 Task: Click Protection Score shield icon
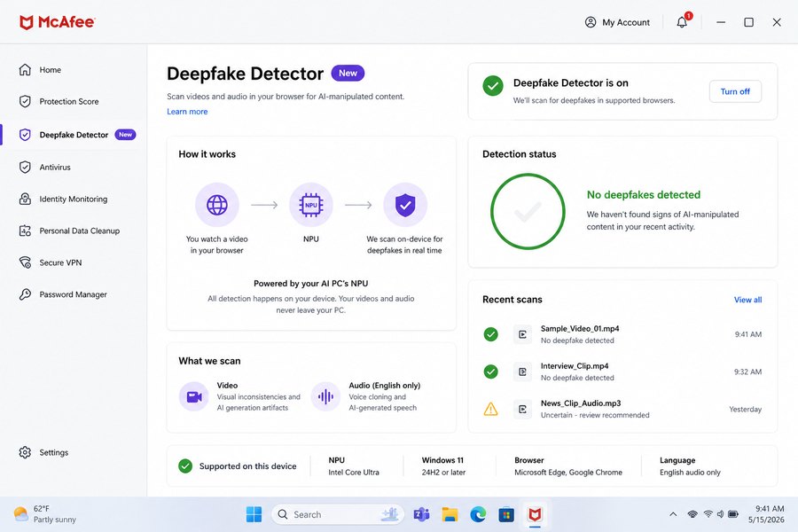[x=25, y=101]
